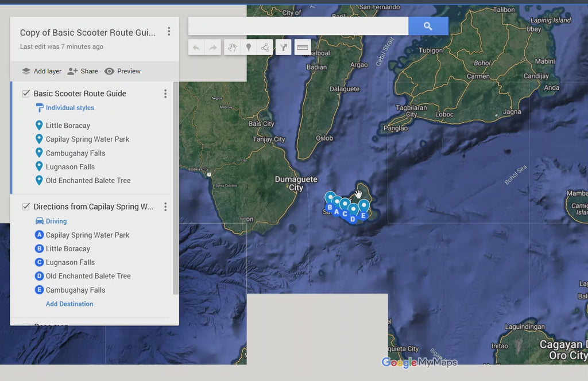588x381 pixels.
Task: Select the add marker tool
Action: (x=248, y=48)
